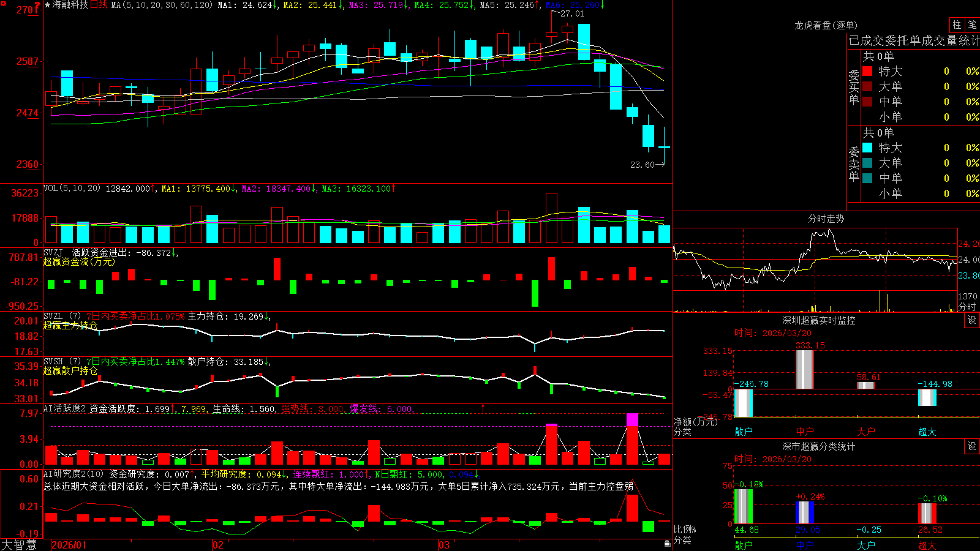The width and height of the screenshot is (980, 551).
Task: Open 设 settings for 深市超赢分类统计
Action: (972, 446)
